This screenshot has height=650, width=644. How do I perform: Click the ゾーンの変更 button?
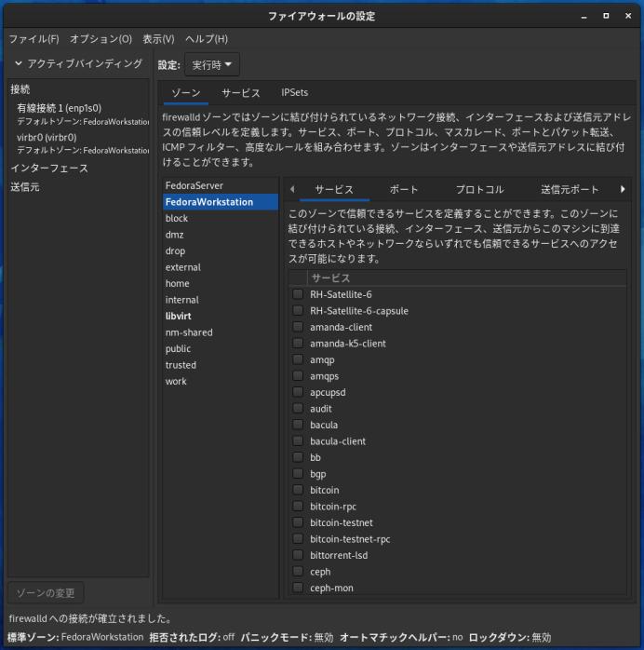[x=46, y=593]
